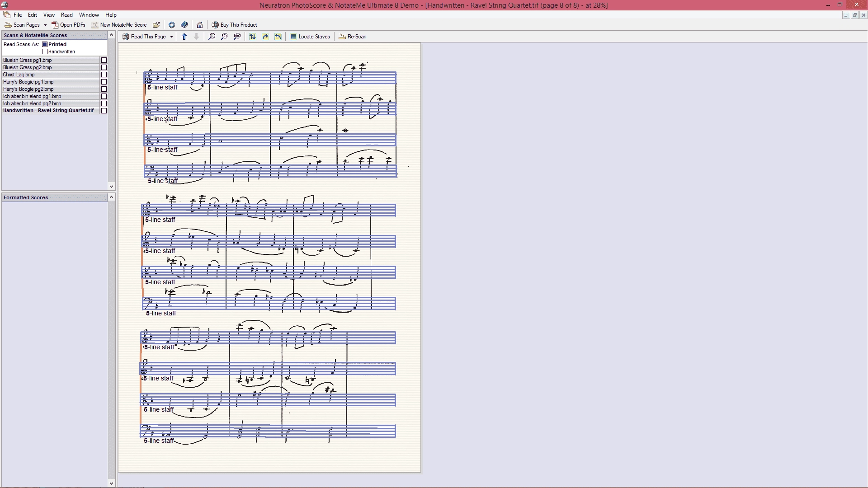The height and width of the screenshot is (488, 868).
Task: Check the box for Blueish Grass pg1.bmp
Action: (x=104, y=60)
